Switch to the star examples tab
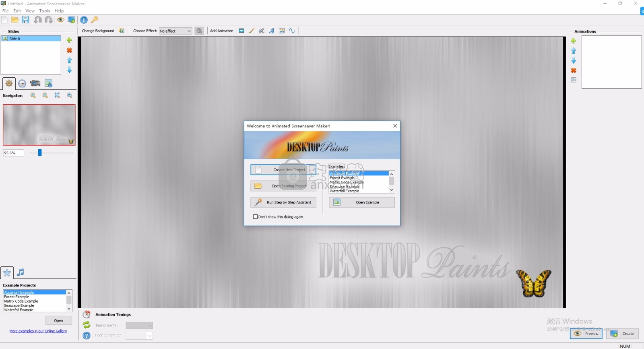 tap(7, 272)
